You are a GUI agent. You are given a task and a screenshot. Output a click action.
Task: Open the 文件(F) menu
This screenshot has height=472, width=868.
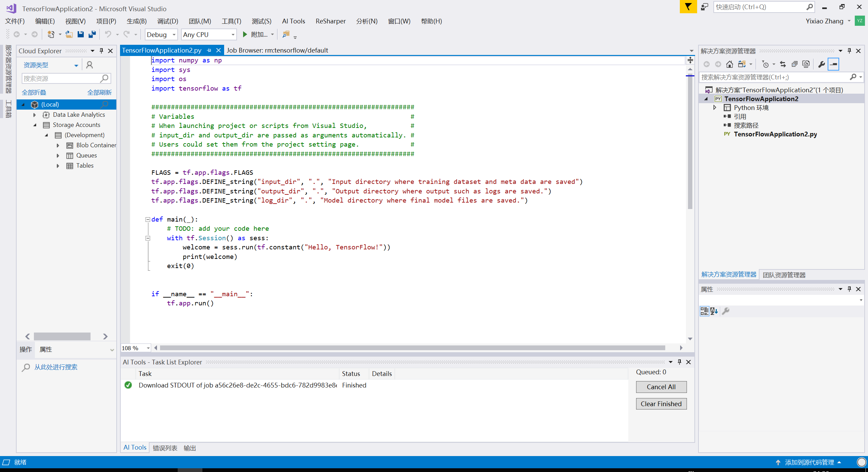(15, 21)
